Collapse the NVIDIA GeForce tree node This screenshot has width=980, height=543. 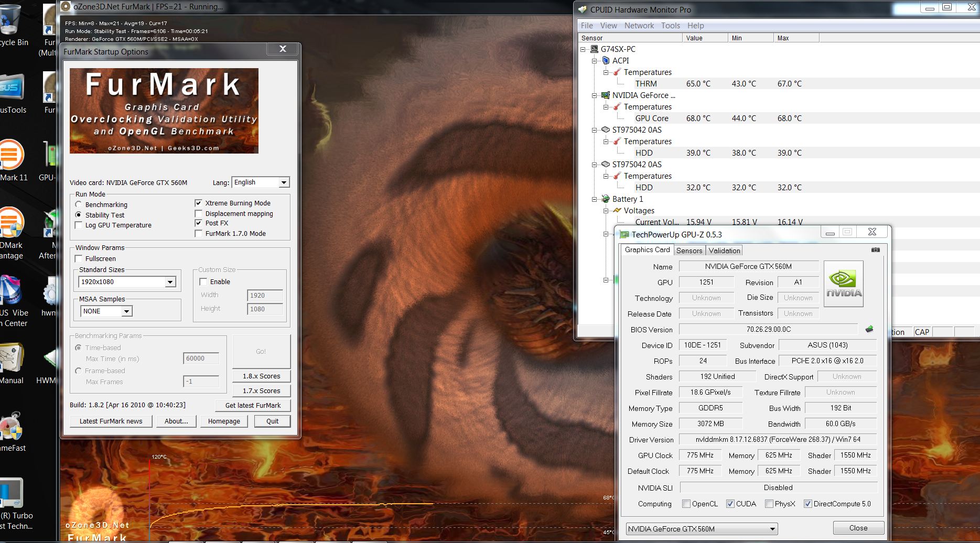coord(594,95)
